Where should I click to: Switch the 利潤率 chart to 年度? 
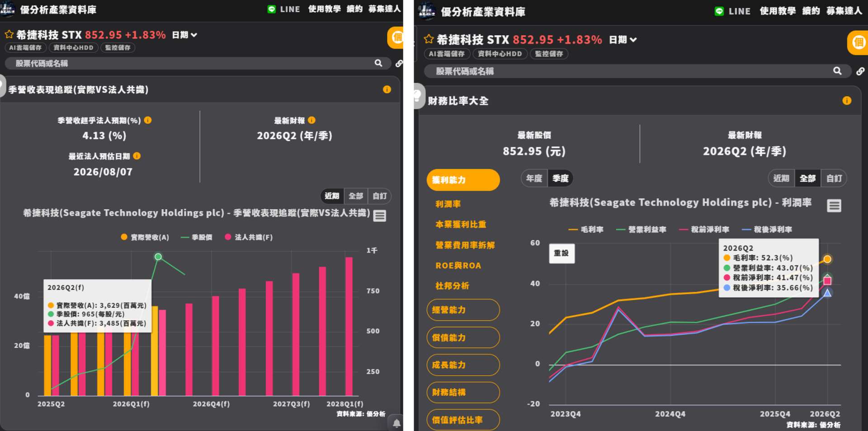pos(534,178)
